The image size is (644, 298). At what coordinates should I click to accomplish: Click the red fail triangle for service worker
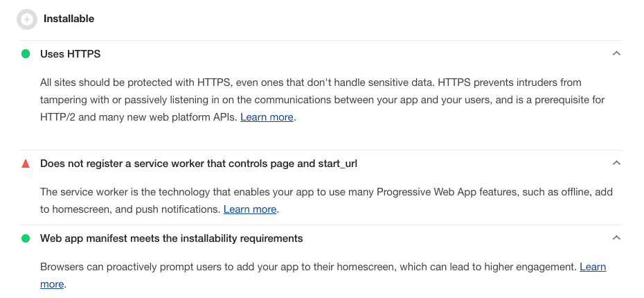click(x=26, y=164)
